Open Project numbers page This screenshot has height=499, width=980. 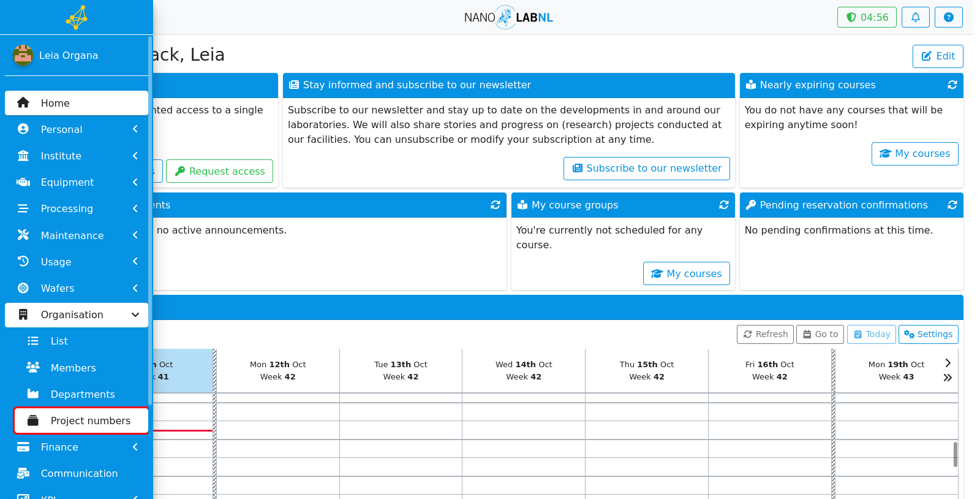(81, 421)
